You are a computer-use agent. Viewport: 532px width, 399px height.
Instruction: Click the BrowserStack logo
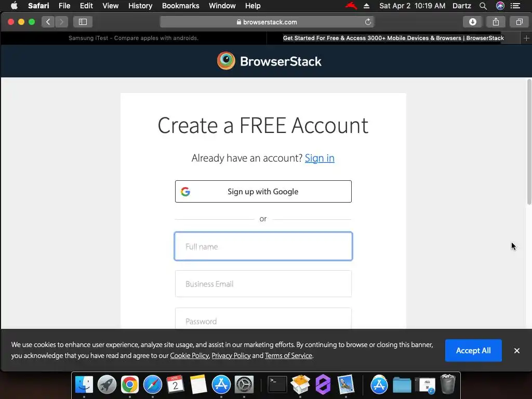pyautogui.click(x=269, y=61)
